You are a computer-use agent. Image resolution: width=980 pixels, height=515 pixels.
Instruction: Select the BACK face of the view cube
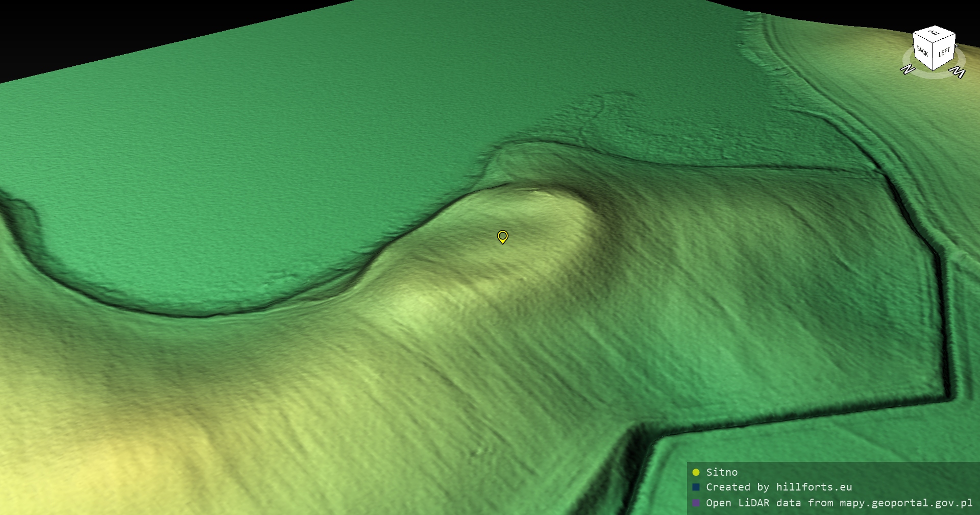pos(923,53)
